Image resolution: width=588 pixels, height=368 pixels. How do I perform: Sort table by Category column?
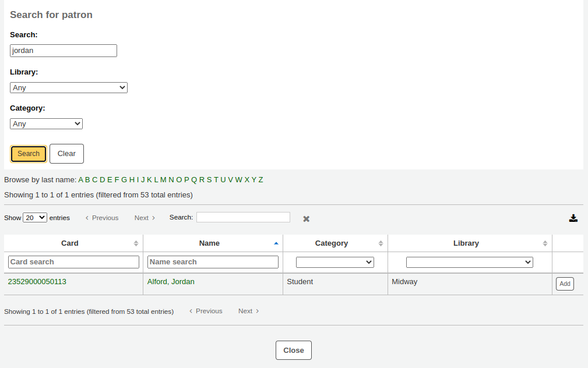[335, 243]
